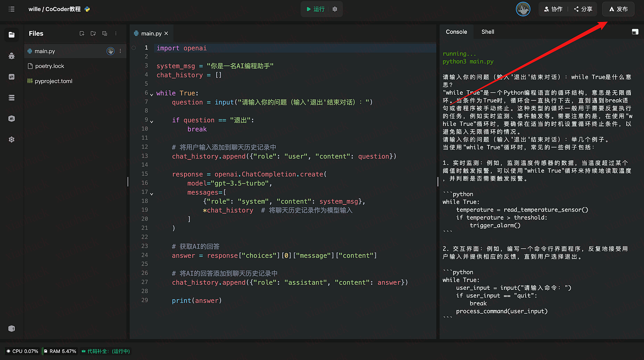Viewport: 644px width, 360px height.
Task: Toggle breakpoint on line 1
Action: pyautogui.click(x=134, y=48)
